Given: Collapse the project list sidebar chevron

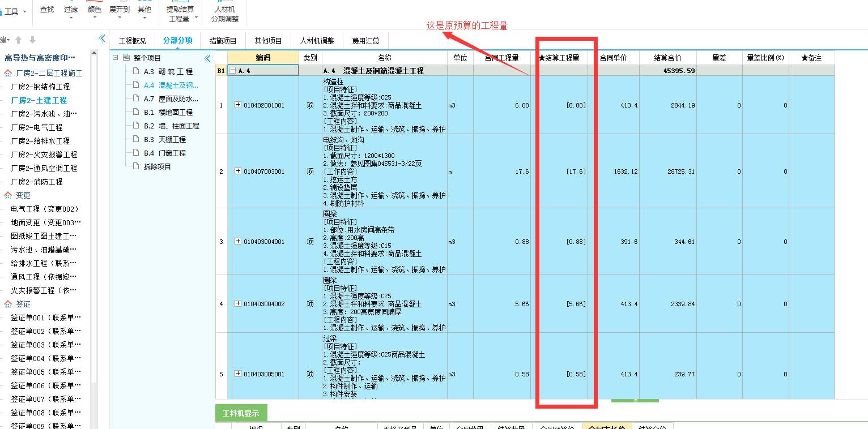Looking at the screenshot, I should point(102,38).
